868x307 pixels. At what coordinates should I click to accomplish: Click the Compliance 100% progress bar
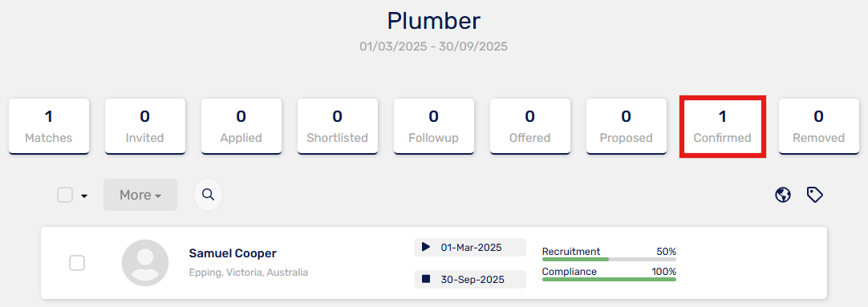609,279
